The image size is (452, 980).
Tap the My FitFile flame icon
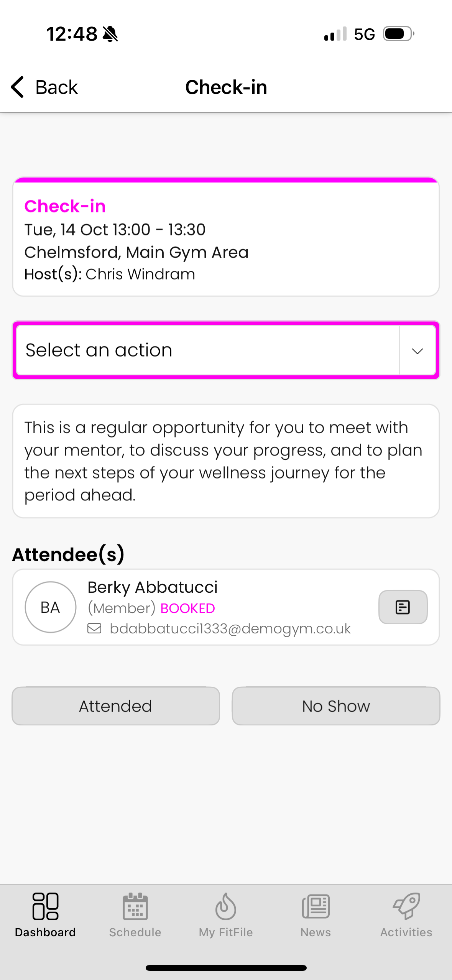[x=225, y=906]
